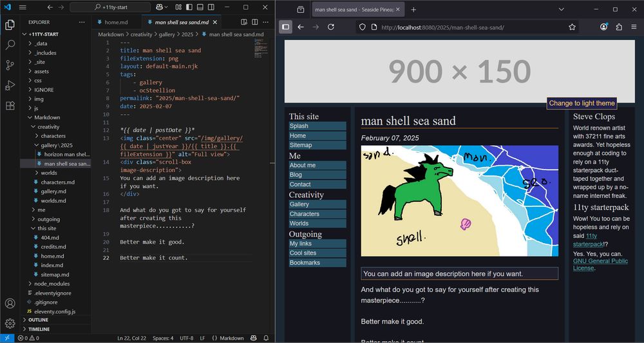This screenshot has height=343, width=644.
Task: Open the Copilot icon in title bar
Action: tap(160, 7)
